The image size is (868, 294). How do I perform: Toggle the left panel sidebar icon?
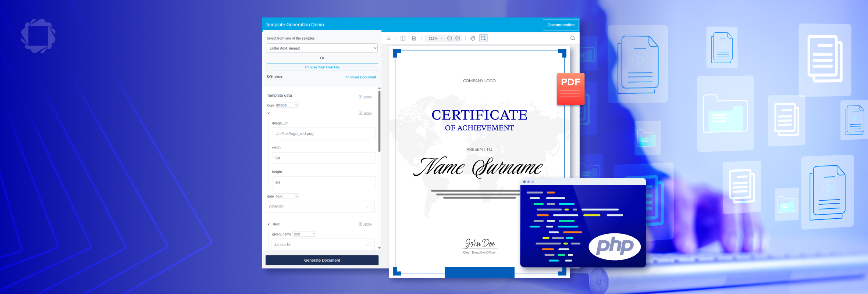403,38
